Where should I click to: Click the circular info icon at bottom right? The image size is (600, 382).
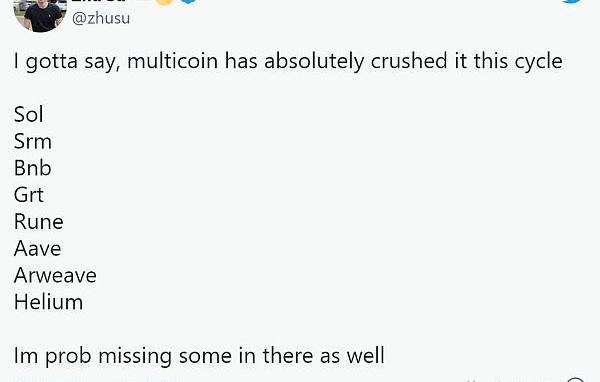(575, 380)
